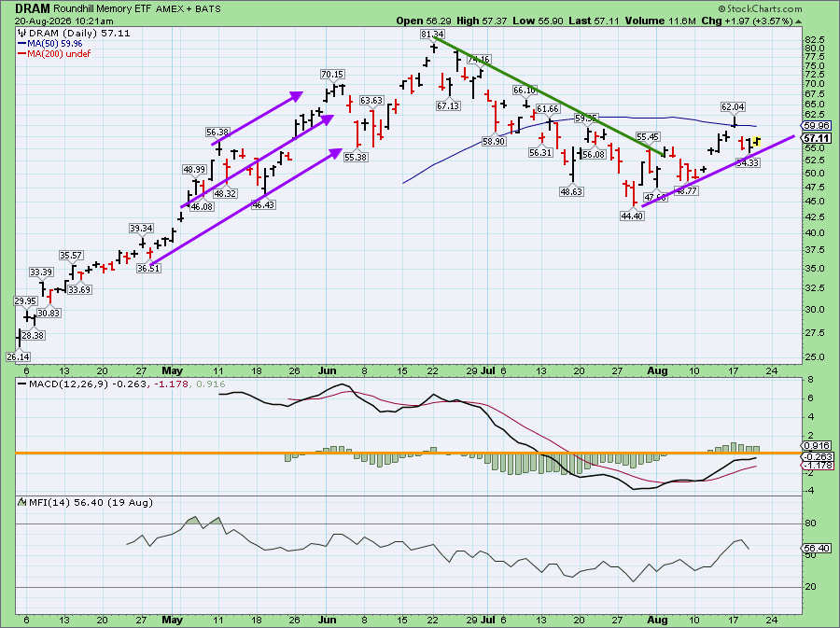Click the orange MACD zero line
The image size is (840, 628).
[408, 453]
